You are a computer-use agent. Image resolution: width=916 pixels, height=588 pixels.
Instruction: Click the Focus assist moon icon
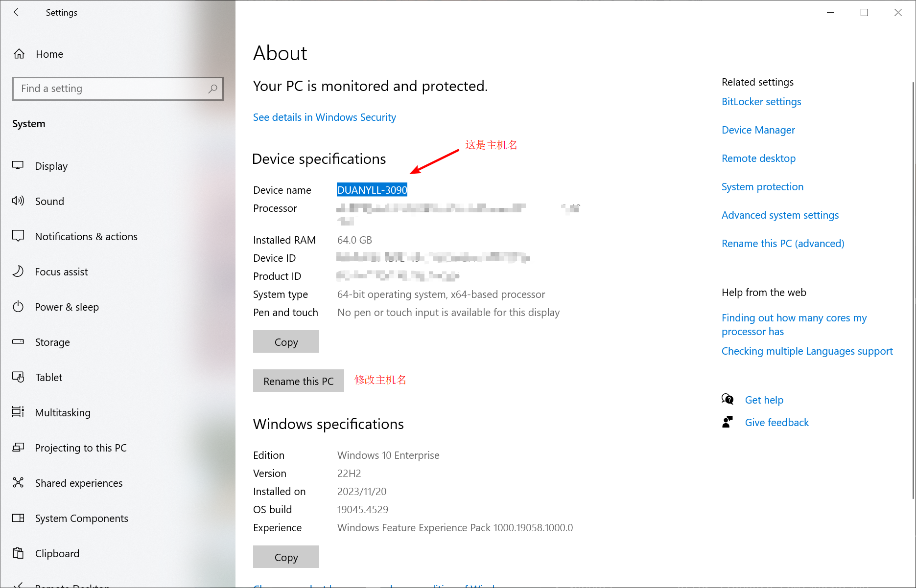click(x=18, y=271)
